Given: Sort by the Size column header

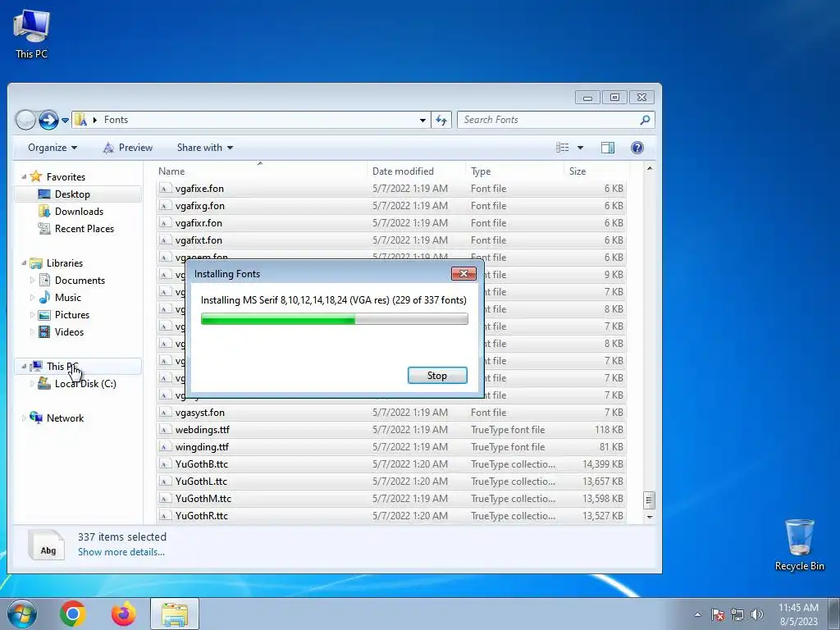Looking at the screenshot, I should tap(596, 171).
